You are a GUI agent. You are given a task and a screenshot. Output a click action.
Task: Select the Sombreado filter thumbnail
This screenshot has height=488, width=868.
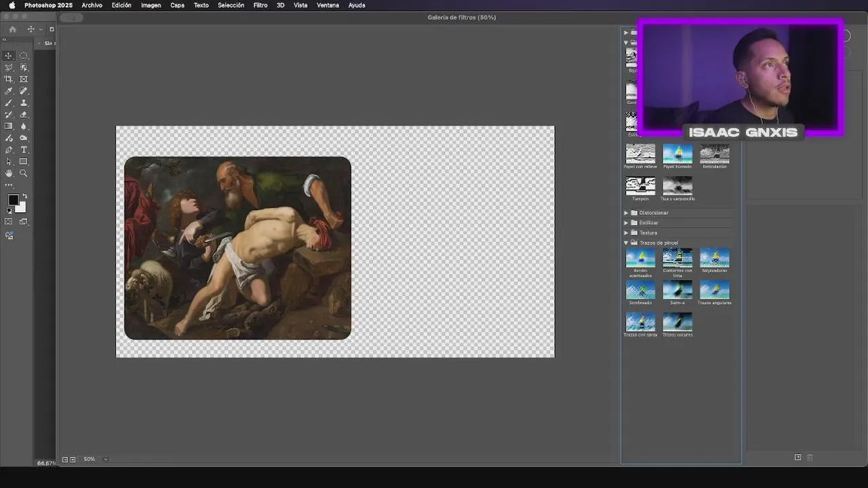click(x=640, y=290)
